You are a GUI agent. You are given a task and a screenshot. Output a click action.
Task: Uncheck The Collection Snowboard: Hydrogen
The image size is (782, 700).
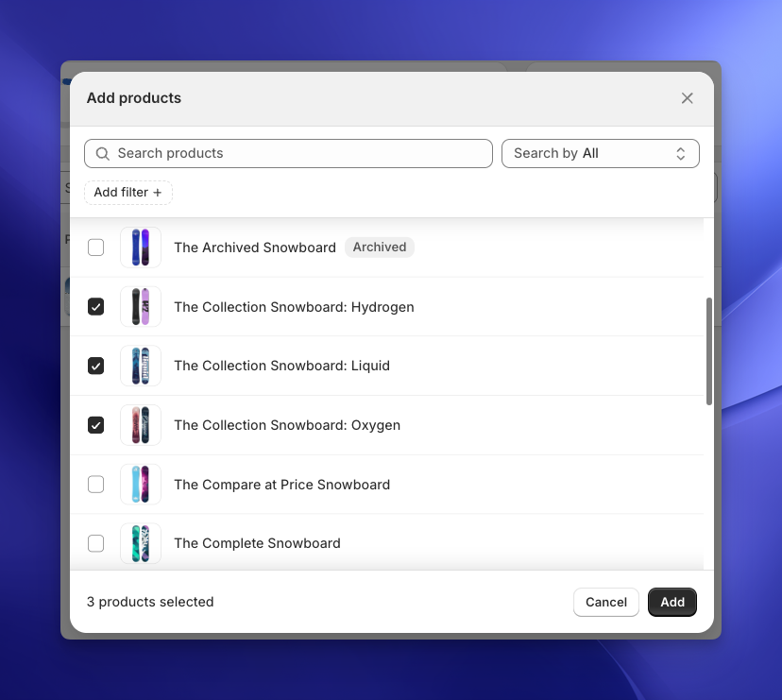pos(95,307)
